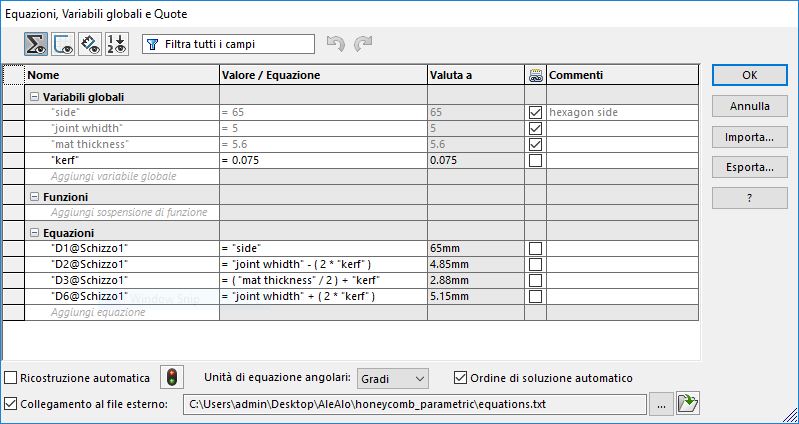Open the Gradi angular units dropdown

(x=393, y=379)
